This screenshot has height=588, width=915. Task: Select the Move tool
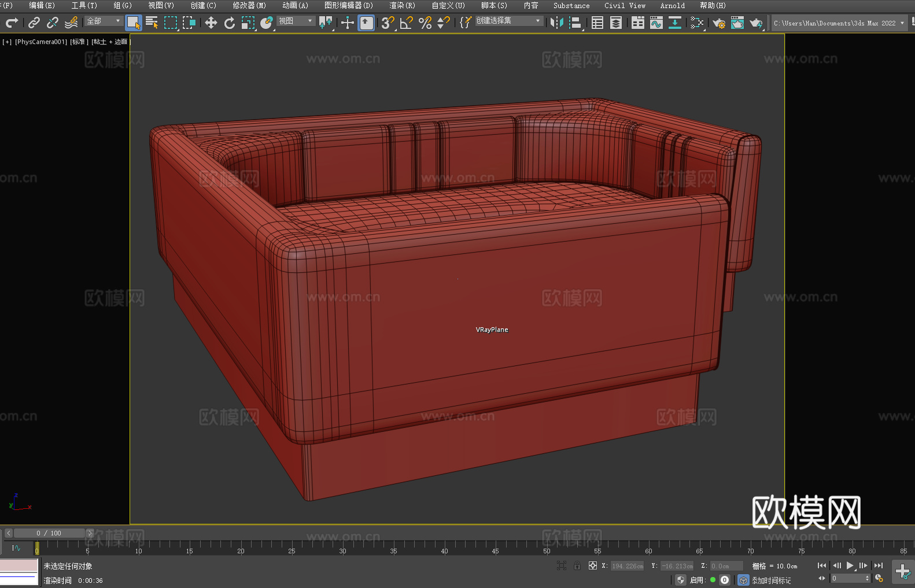click(211, 23)
